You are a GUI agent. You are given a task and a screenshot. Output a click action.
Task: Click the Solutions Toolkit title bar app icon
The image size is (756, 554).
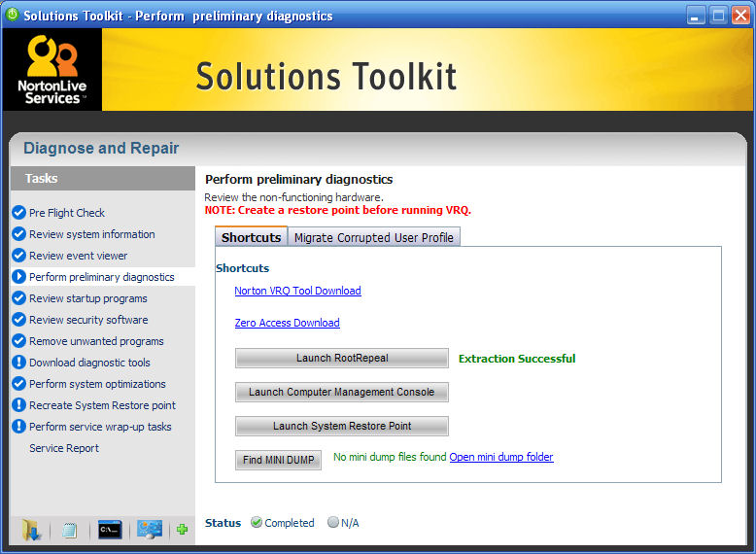12,15
